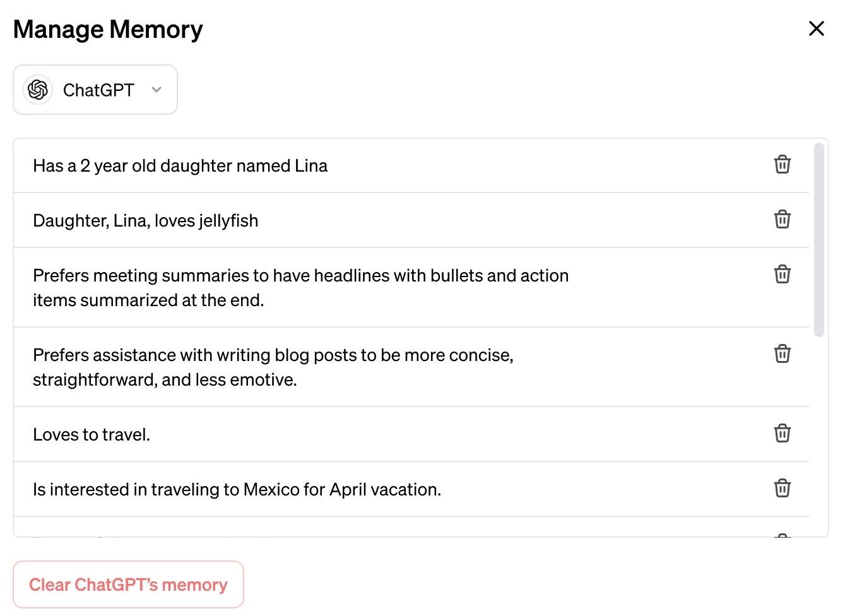
Task: Close the Manage Memory dialog
Action: tap(816, 28)
